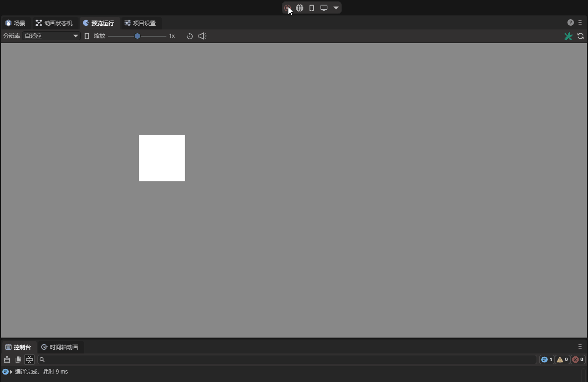The image size is (588, 382).
Task: Mute the preview sound speaker icon
Action: coord(202,36)
